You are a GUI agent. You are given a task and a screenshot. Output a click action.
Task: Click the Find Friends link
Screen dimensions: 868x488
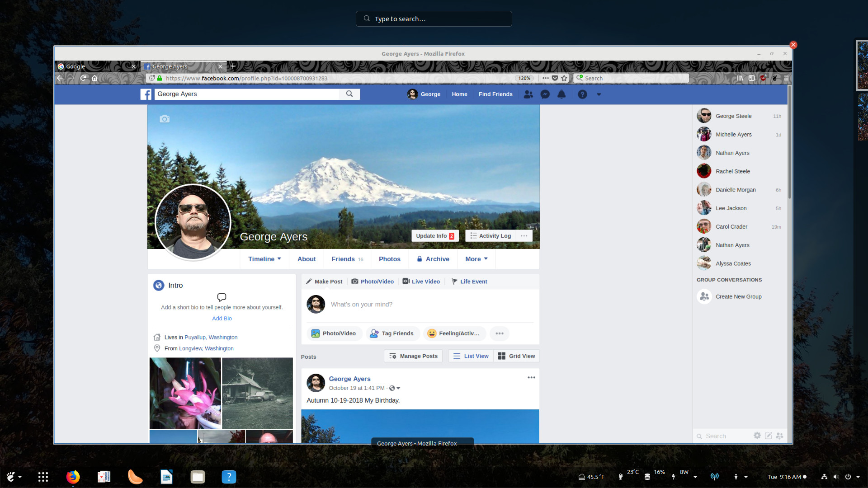coord(495,94)
